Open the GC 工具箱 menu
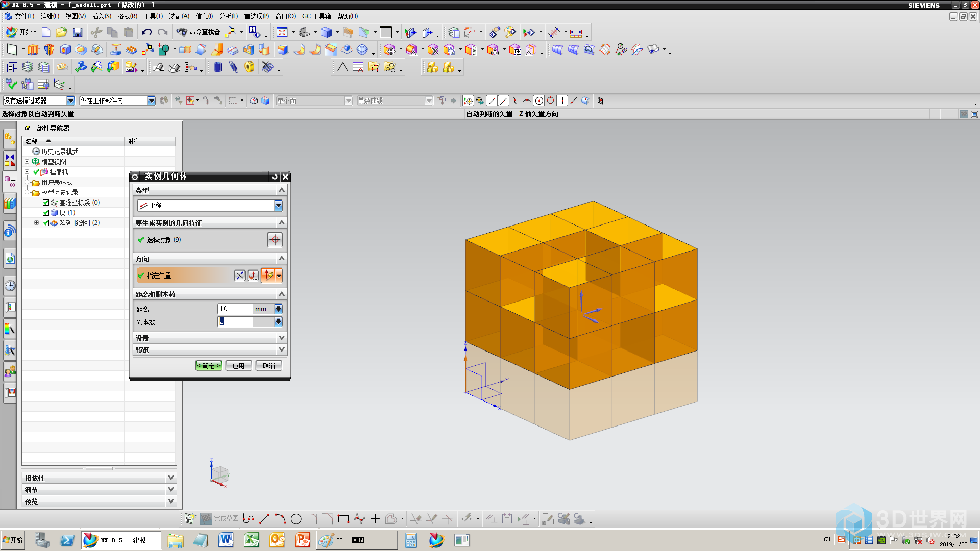The width and height of the screenshot is (980, 551). click(316, 16)
